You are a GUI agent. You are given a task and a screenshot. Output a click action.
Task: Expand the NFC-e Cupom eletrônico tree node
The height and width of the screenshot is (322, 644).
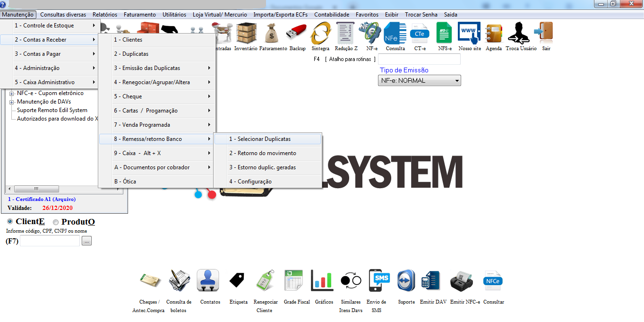tap(12, 94)
